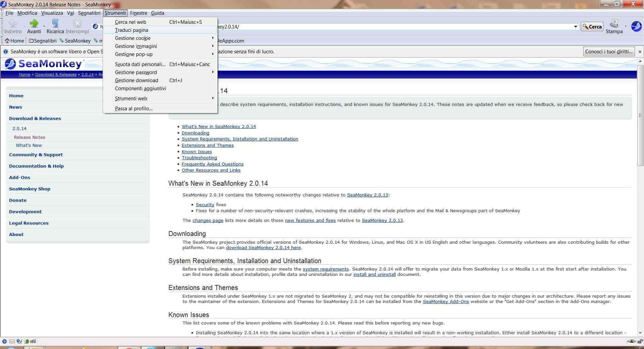Click the Stampa printer icon

click(614, 24)
